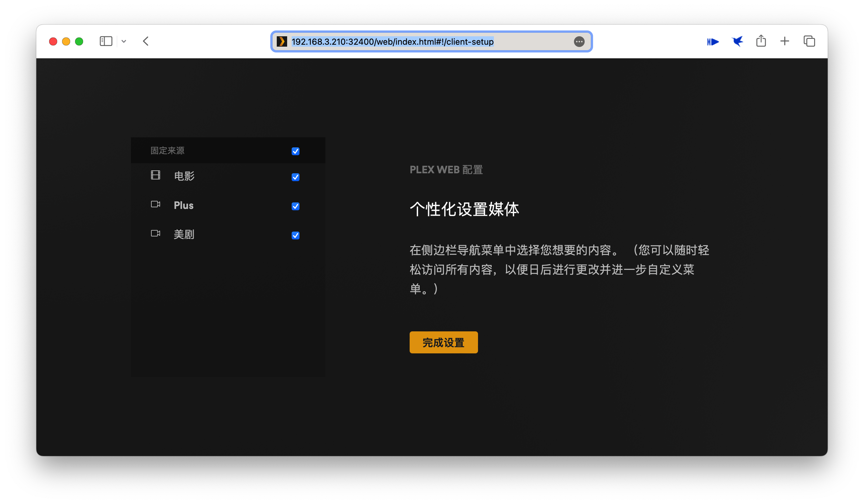Click the blue bird extension icon
Image resolution: width=864 pixels, height=504 pixels.
(x=737, y=41)
